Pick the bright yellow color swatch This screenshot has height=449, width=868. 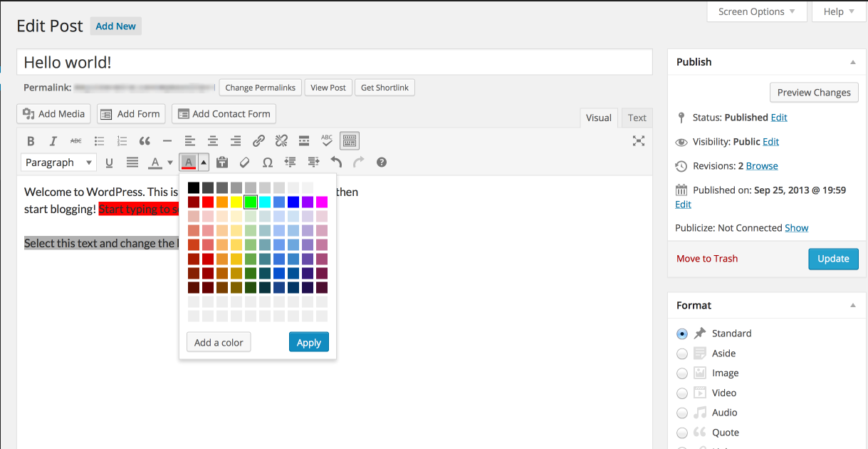point(236,202)
